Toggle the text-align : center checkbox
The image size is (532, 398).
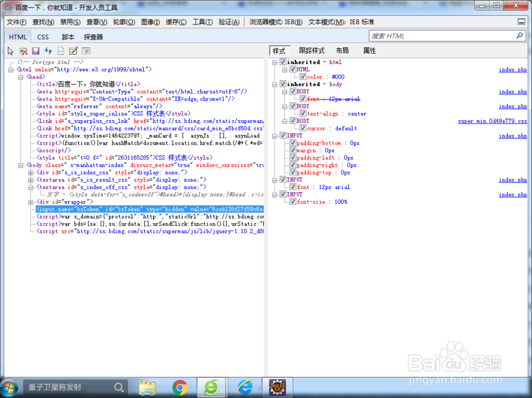303,113
